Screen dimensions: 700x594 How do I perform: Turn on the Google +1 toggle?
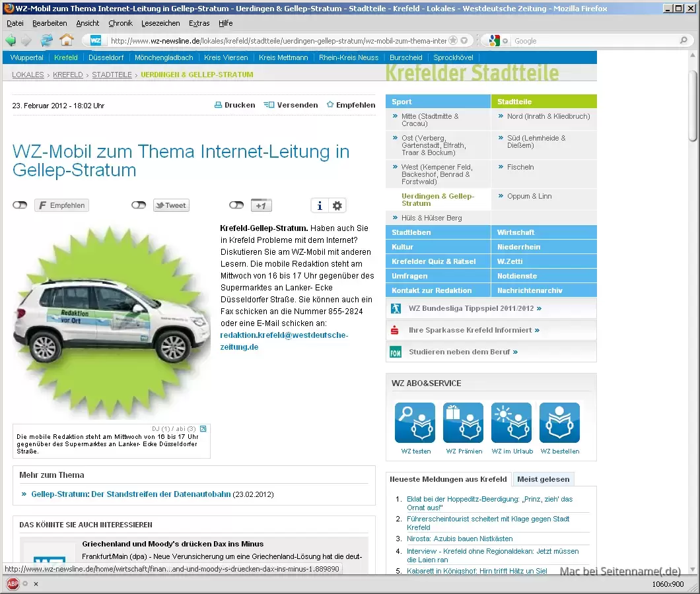tap(236, 205)
